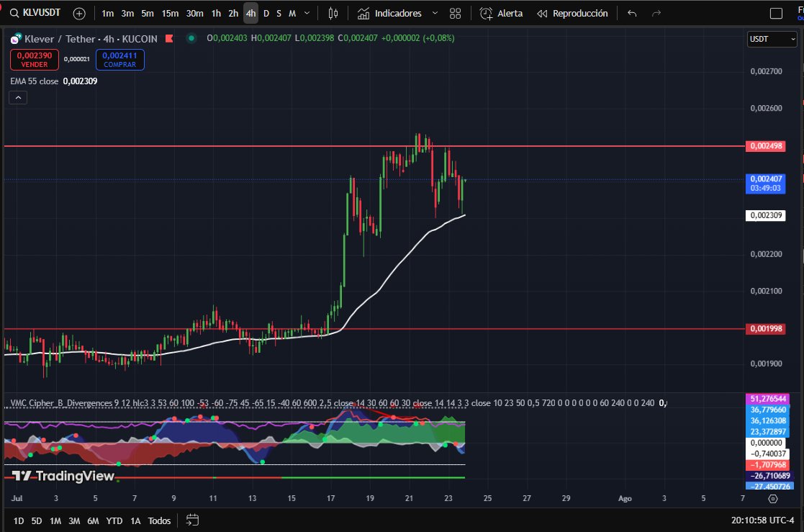This screenshot has height=532, width=804.
Task: Click the add symbol plus icon
Action: click(79, 14)
